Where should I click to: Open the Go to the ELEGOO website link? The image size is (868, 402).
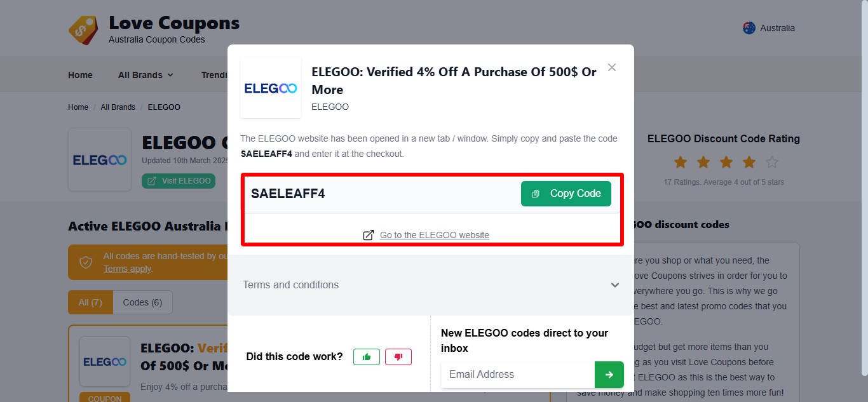pyautogui.click(x=434, y=235)
